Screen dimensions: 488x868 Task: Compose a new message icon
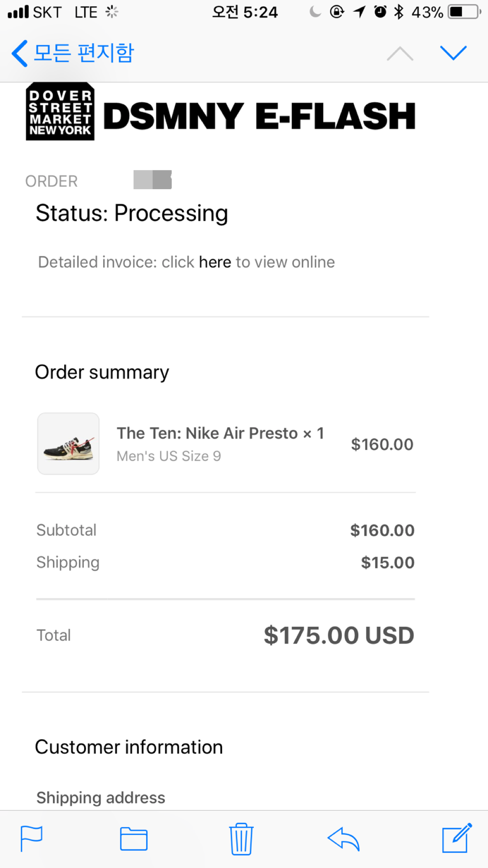(456, 838)
